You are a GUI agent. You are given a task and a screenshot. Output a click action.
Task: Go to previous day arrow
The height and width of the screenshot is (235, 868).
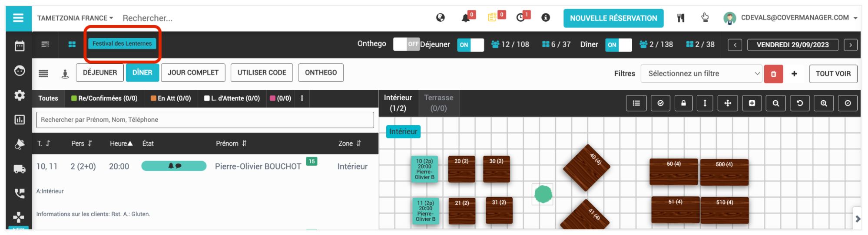(735, 45)
